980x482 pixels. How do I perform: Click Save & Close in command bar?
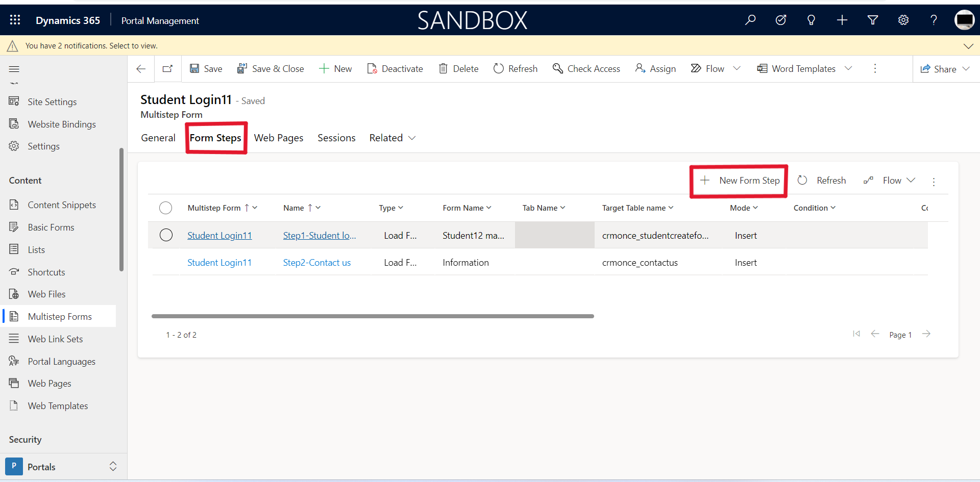tap(271, 68)
